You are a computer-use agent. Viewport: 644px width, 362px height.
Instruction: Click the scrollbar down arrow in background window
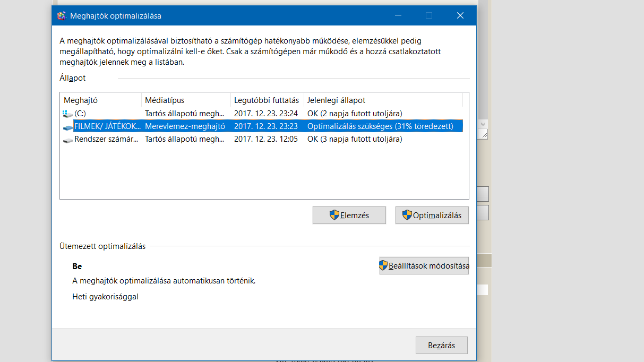point(483,124)
